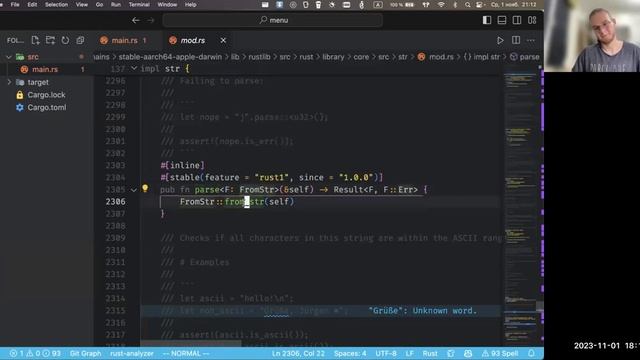
Task: Toggle the secondary sidebar layout icon
Action: tap(517, 20)
